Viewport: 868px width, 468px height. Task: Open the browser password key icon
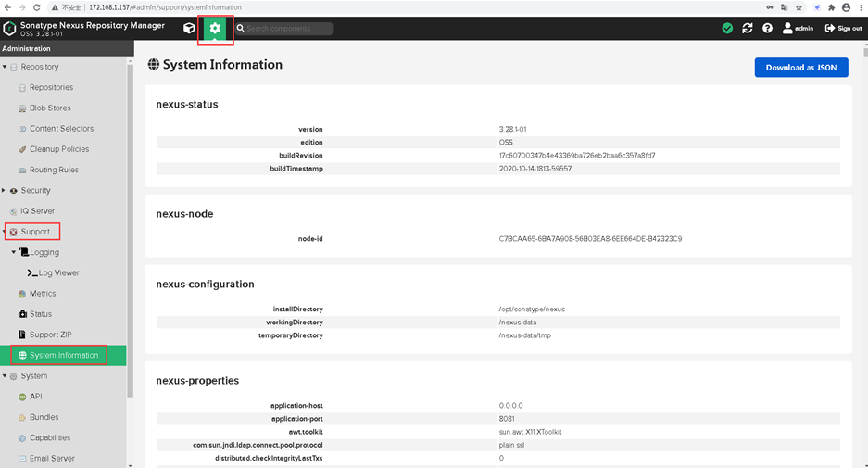[770, 7]
